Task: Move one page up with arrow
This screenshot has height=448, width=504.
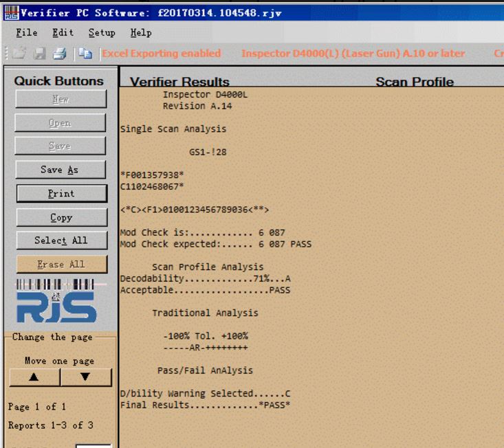Action: pyautogui.click(x=34, y=377)
